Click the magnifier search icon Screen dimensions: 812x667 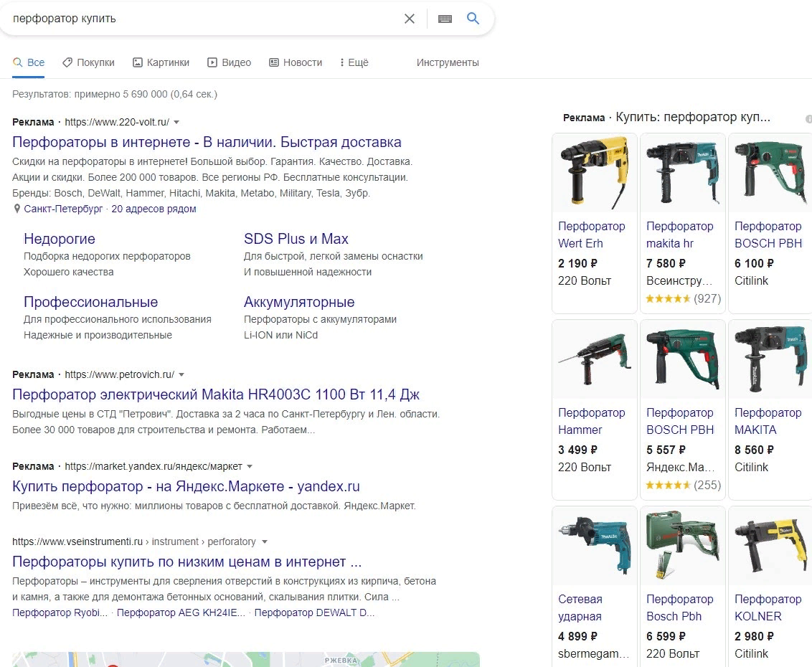coord(473,18)
